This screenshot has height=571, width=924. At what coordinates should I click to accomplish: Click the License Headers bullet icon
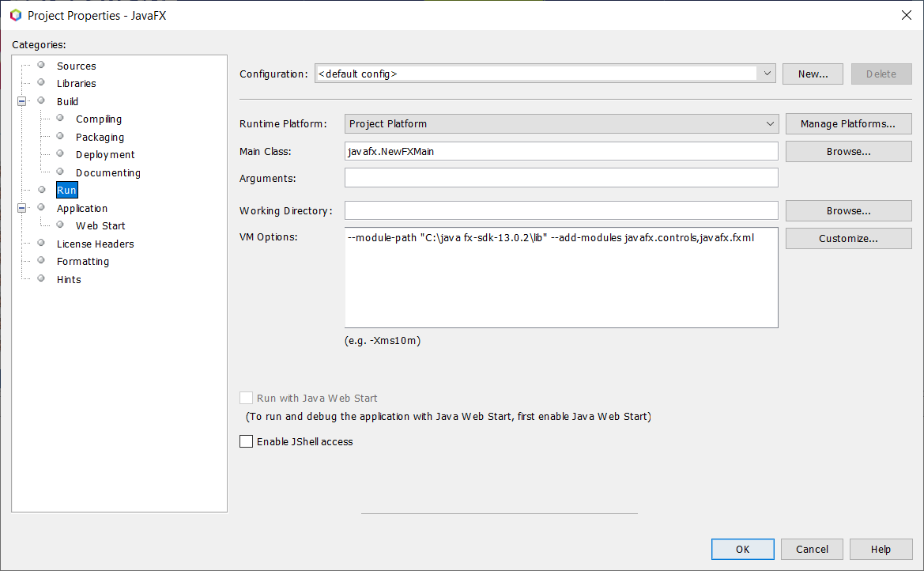41,243
